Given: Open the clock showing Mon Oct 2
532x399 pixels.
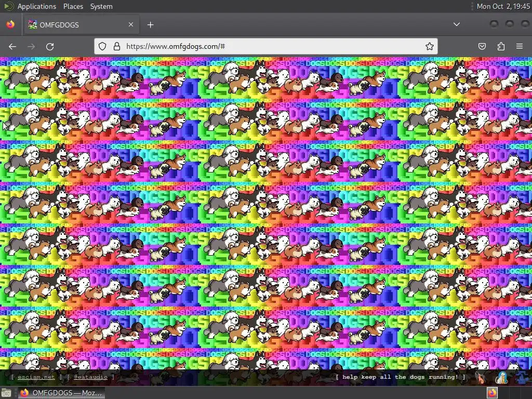Looking at the screenshot, I should pyautogui.click(x=503, y=6).
